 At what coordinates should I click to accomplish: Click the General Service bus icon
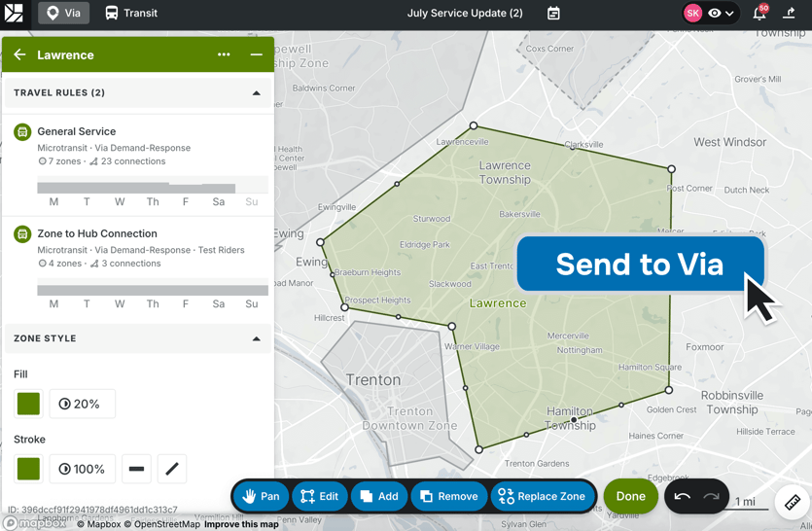point(22,132)
